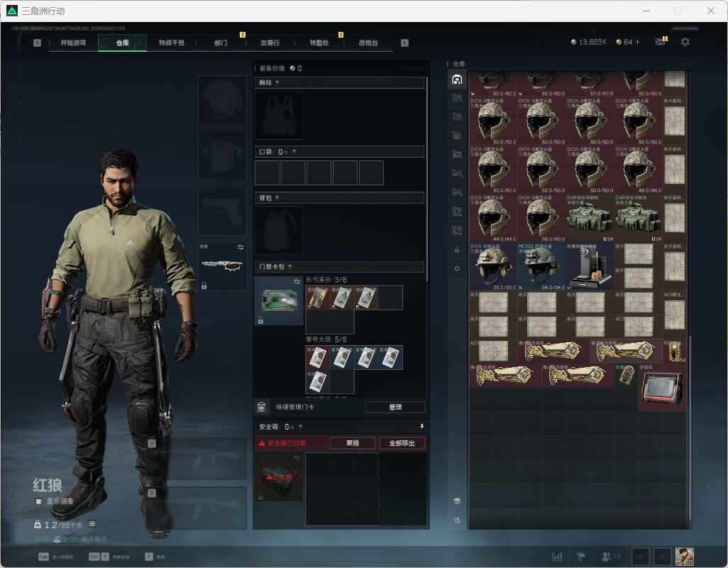Open the 特勤处 tab
Image resolution: width=728 pixels, height=568 pixels.
[319, 43]
